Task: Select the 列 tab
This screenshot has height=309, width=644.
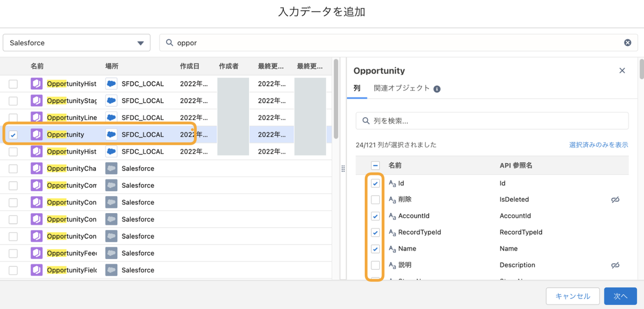Action: point(357,89)
